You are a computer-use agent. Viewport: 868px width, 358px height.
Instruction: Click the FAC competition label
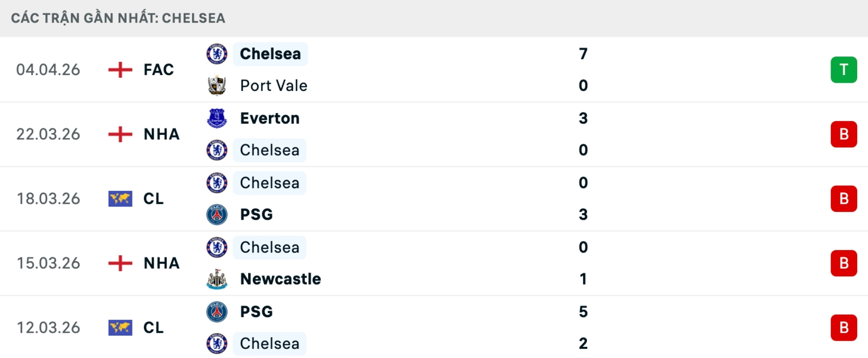[159, 70]
